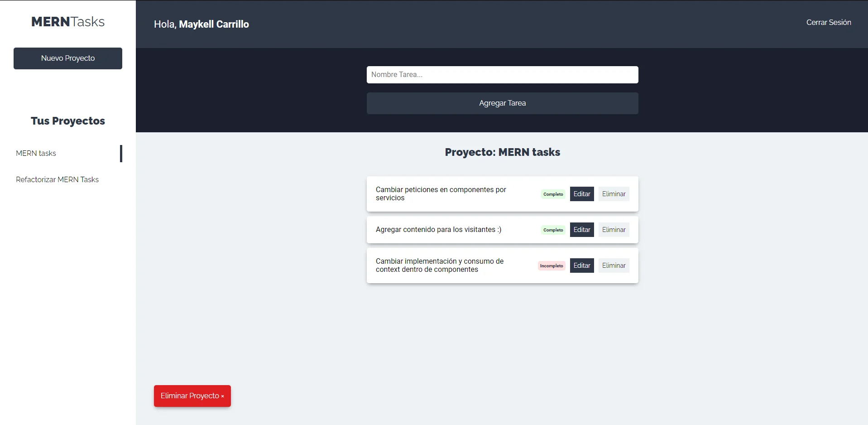Edit the 'Cambiar implementación y consumo' task
The width and height of the screenshot is (868, 425).
[x=582, y=266]
